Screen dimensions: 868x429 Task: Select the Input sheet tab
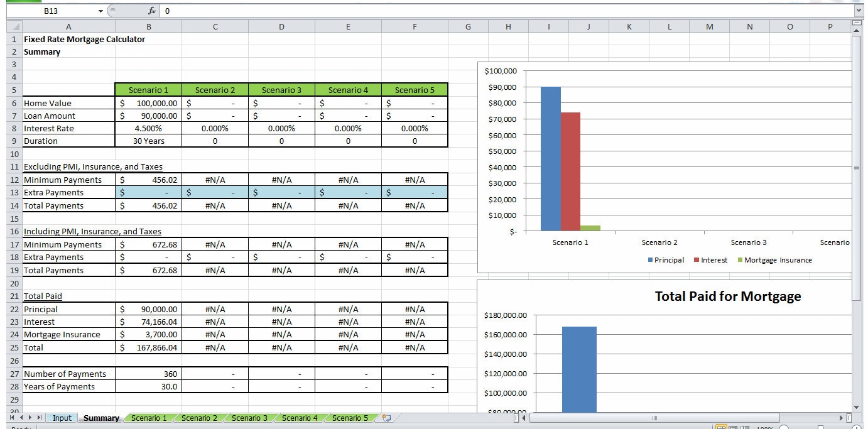(62, 418)
